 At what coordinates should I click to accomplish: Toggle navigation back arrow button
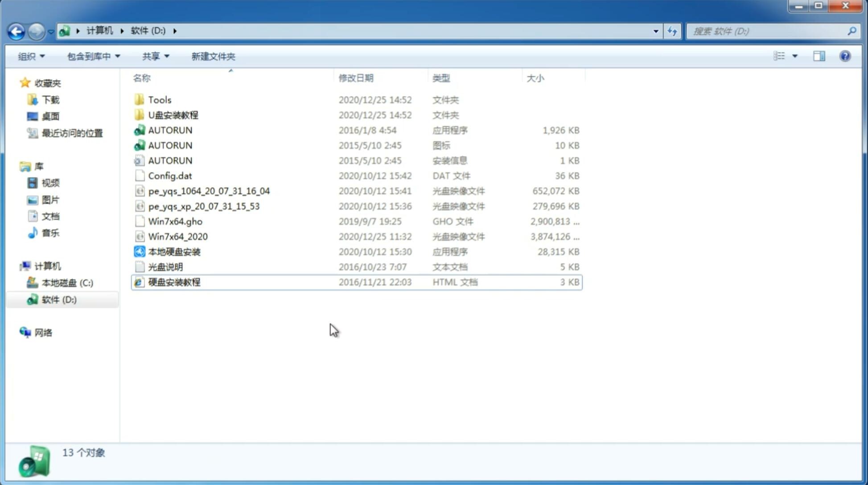tap(16, 30)
